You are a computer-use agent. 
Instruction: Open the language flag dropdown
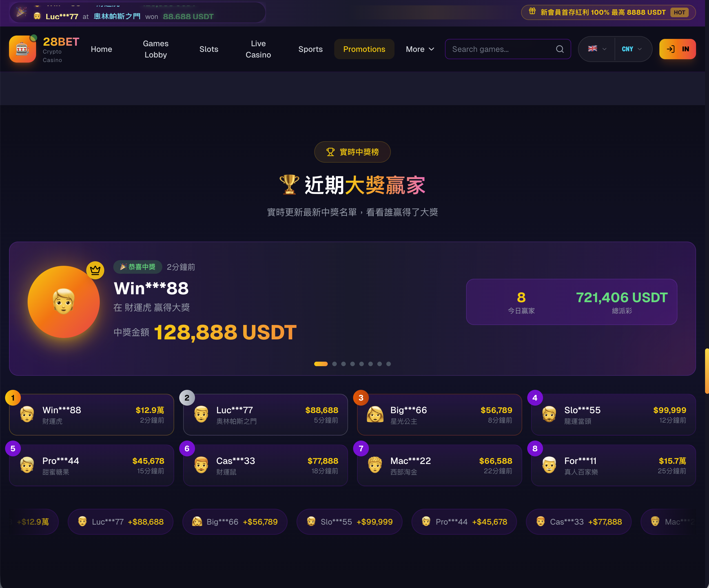pyautogui.click(x=597, y=49)
